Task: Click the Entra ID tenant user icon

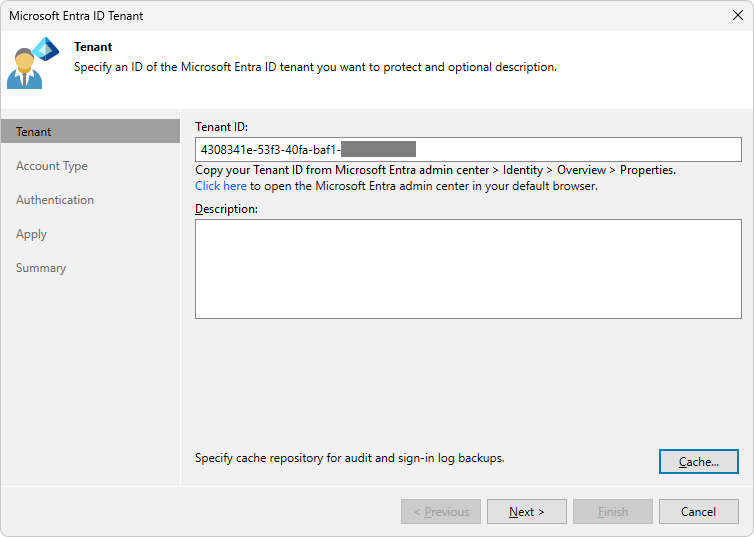Action: tap(33, 63)
